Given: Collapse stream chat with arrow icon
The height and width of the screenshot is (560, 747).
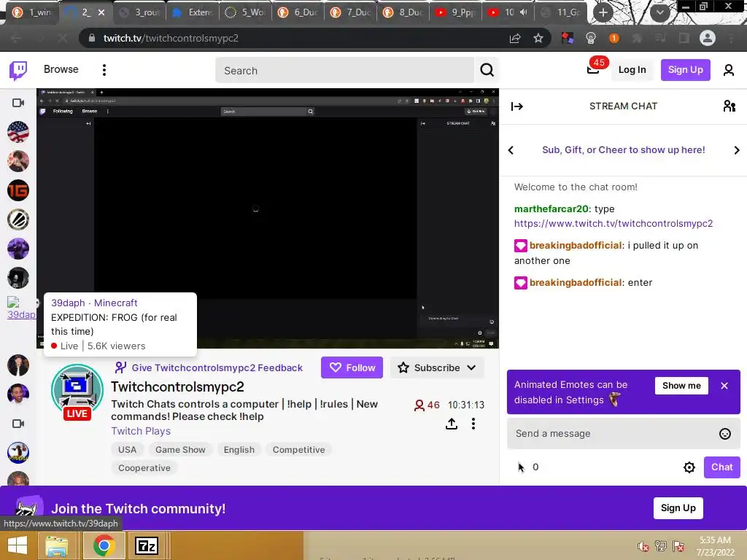Looking at the screenshot, I should click(x=517, y=106).
